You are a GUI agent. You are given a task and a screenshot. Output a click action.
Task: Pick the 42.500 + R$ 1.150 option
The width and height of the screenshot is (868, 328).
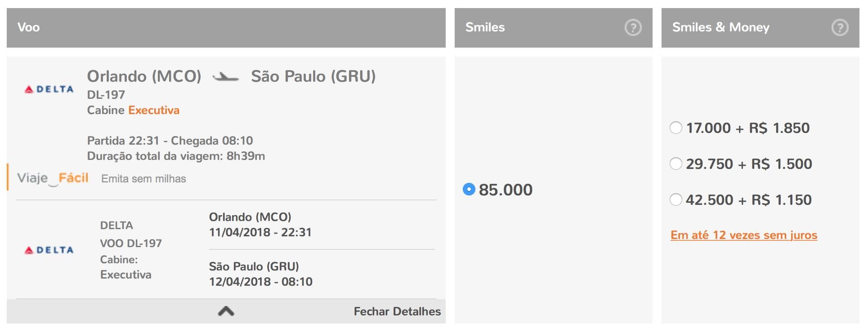(676, 199)
